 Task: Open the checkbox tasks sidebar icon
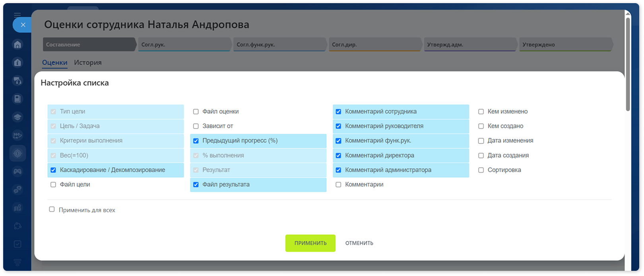17,244
